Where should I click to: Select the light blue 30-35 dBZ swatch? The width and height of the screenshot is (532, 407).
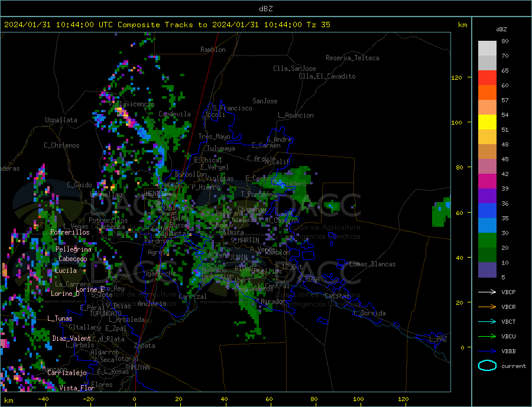tap(487, 226)
